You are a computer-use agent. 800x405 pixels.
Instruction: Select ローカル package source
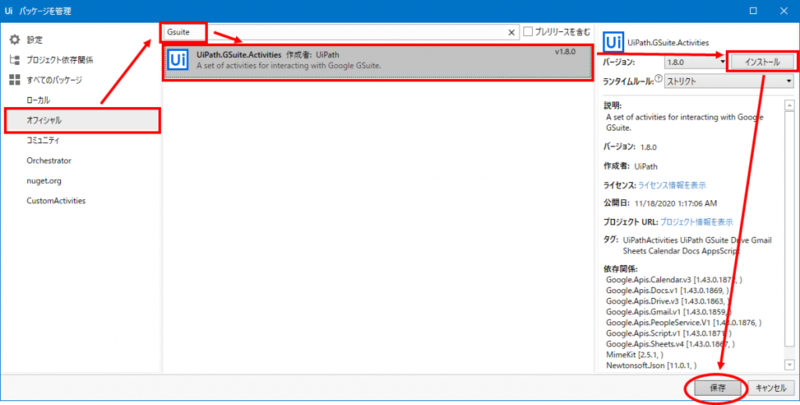click(38, 100)
